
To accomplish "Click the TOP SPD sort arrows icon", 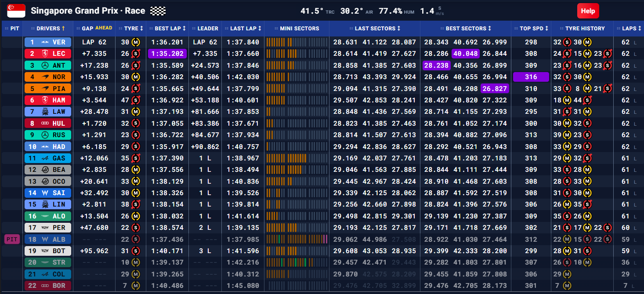I will (x=547, y=29).
